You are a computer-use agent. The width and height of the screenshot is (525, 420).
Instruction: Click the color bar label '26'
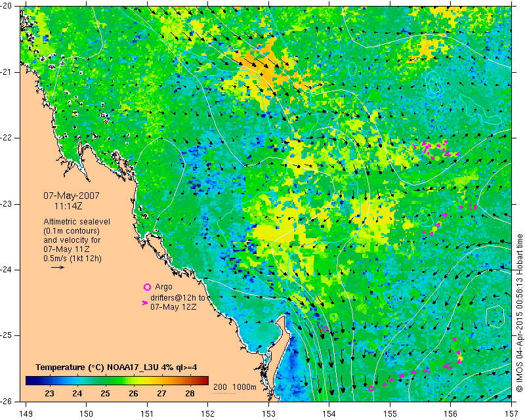click(x=134, y=394)
